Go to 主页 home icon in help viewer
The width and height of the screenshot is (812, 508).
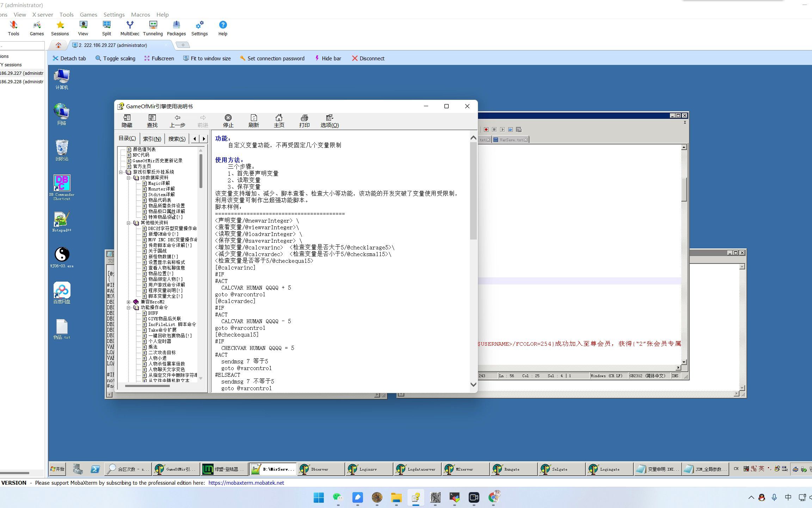[279, 121]
